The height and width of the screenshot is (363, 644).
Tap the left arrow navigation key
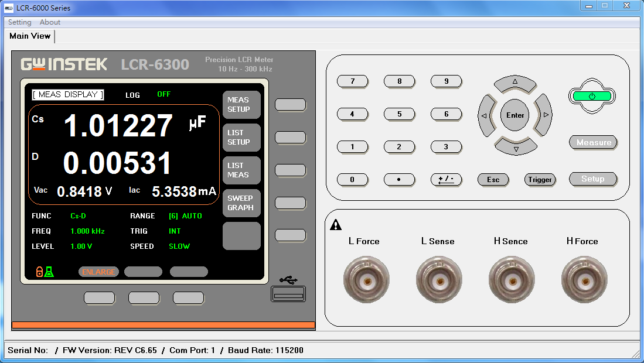tap(487, 116)
